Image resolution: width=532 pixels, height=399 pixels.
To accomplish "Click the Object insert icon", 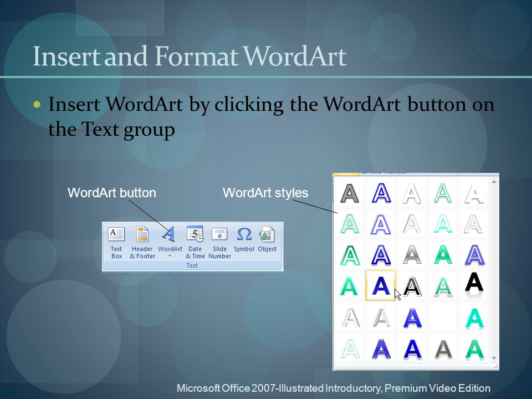I will (x=267, y=234).
